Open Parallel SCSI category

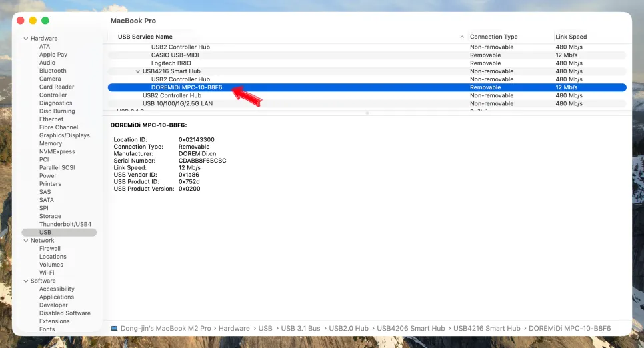pos(57,167)
